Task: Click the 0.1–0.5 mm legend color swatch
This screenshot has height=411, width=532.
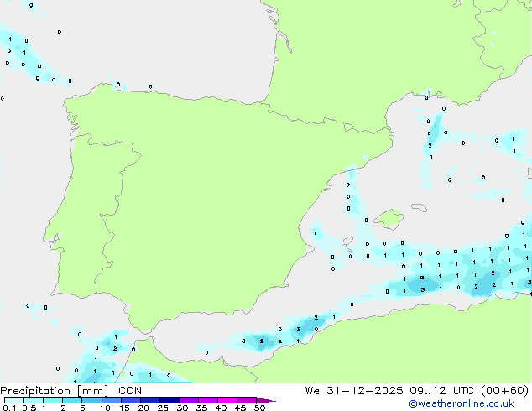Action: pyautogui.click(x=14, y=400)
